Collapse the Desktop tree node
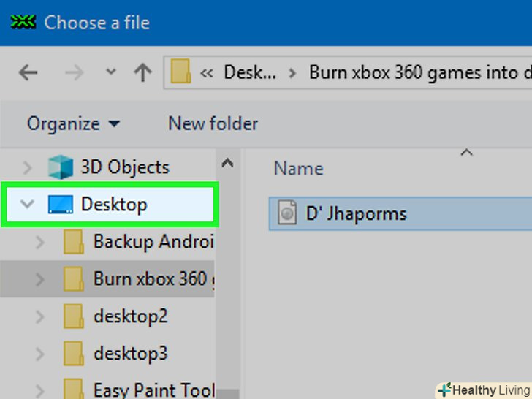This screenshot has width=532, height=399. pos(27,204)
